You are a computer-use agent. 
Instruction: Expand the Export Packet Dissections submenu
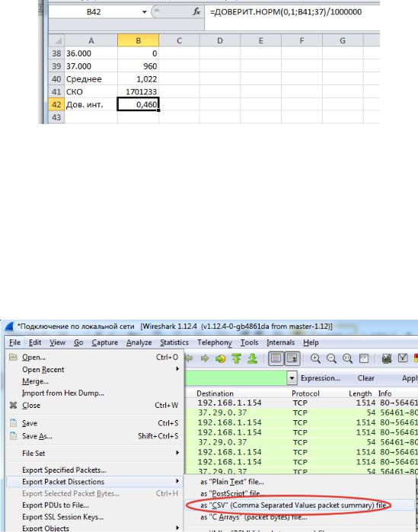coord(177,482)
